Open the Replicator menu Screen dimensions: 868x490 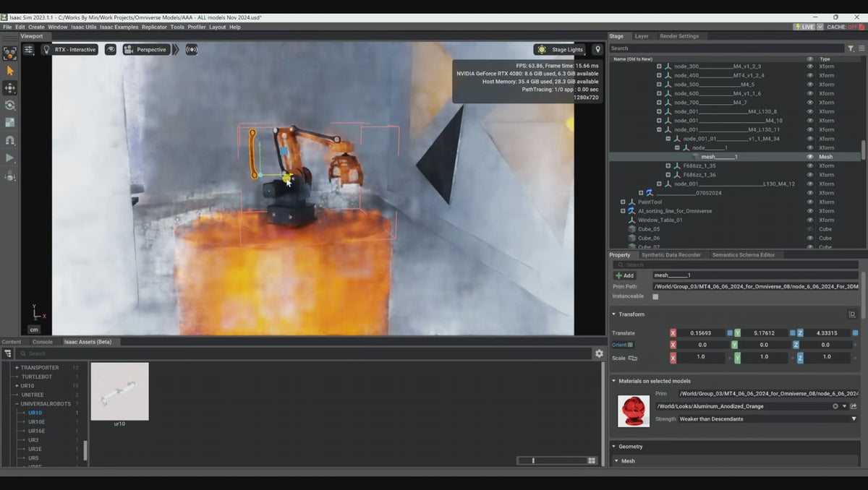(x=154, y=27)
